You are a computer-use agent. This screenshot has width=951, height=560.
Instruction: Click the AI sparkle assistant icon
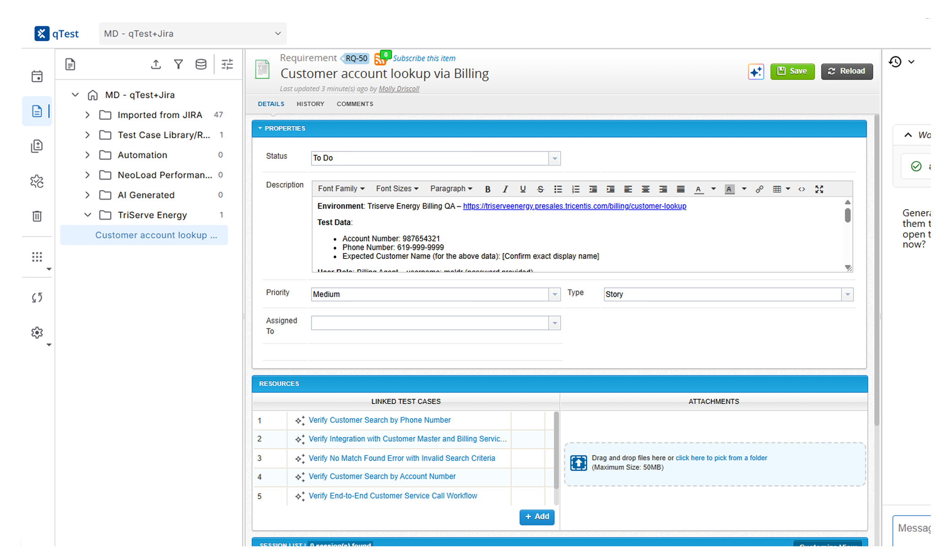756,71
